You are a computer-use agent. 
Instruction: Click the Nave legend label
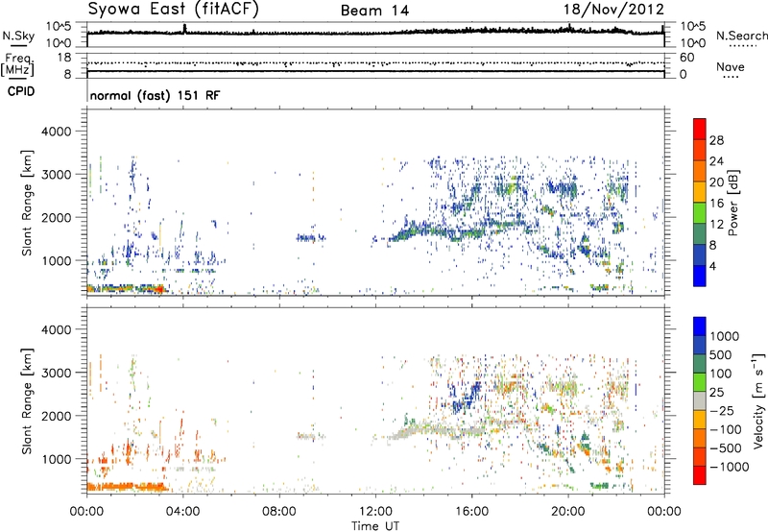(x=731, y=66)
